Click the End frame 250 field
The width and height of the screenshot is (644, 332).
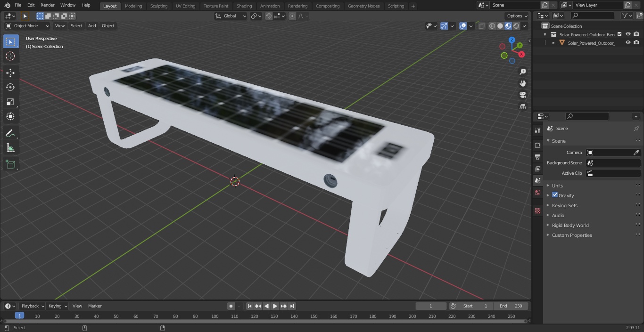coord(511,306)
